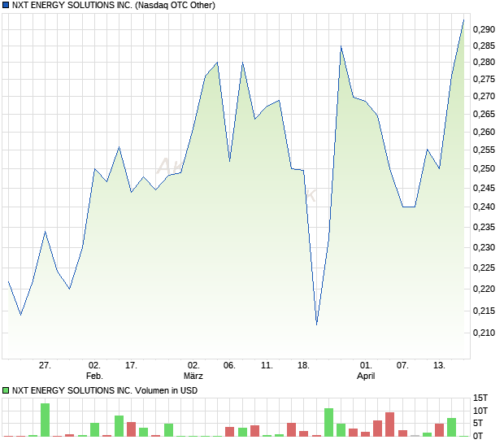Click the tall red volume bar before 07.

(x=390, y=424)
